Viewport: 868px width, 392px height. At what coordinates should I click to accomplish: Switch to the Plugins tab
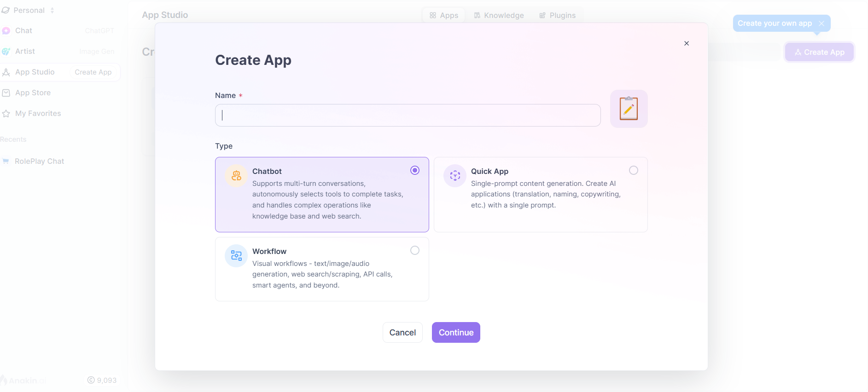click(x=557, y=15)
